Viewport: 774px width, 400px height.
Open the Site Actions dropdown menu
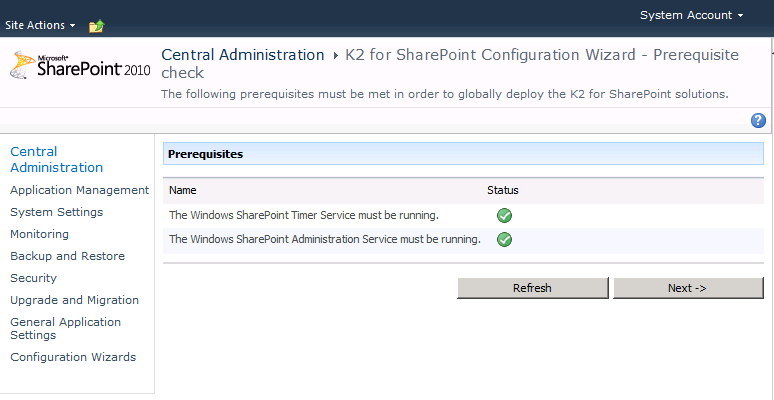40,25
